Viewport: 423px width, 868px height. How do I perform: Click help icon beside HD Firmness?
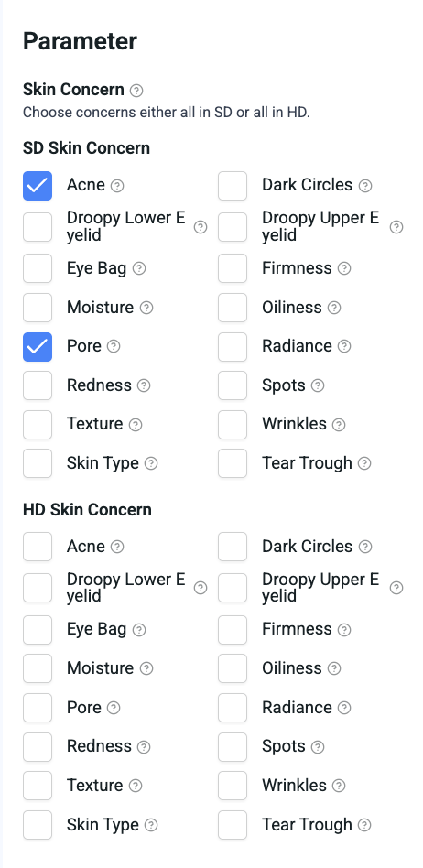coord(344,629)
